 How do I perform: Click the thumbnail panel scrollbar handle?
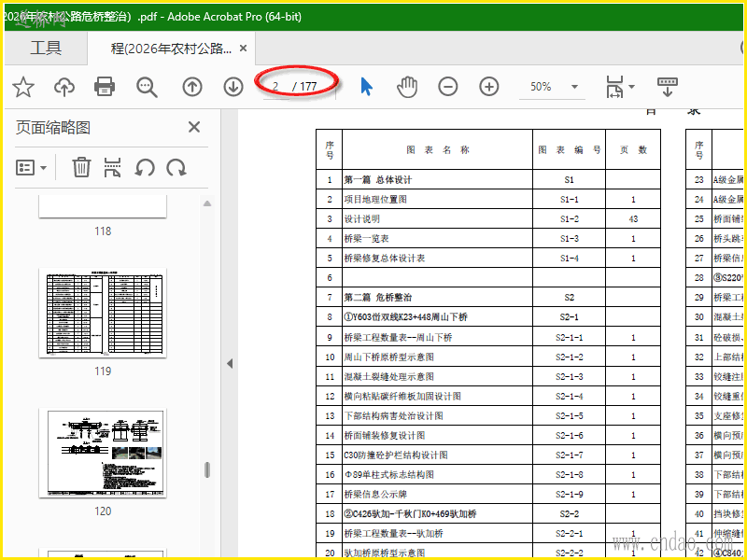(206, 469)
